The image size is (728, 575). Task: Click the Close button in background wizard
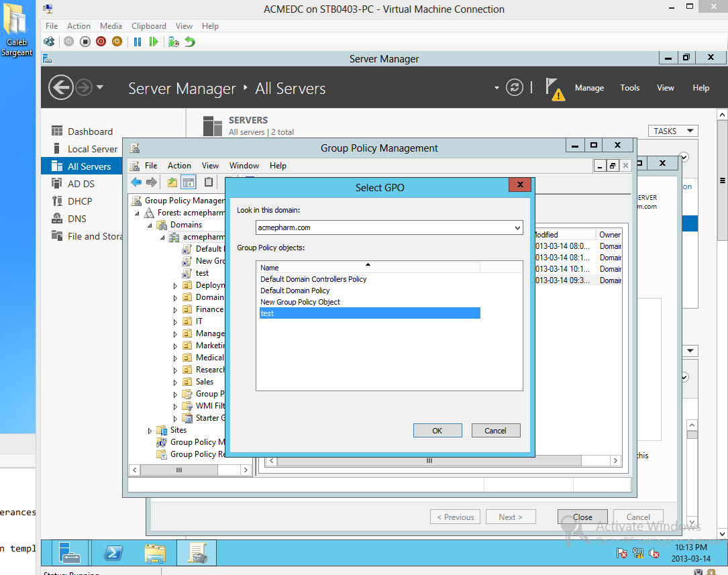click(x=582, y=517)
